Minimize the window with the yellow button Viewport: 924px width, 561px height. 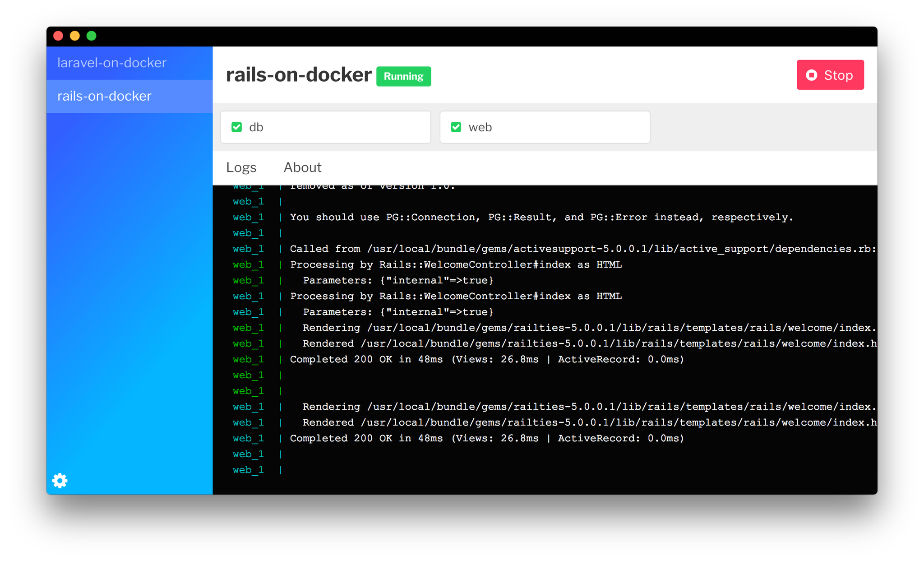coord(75,36)
